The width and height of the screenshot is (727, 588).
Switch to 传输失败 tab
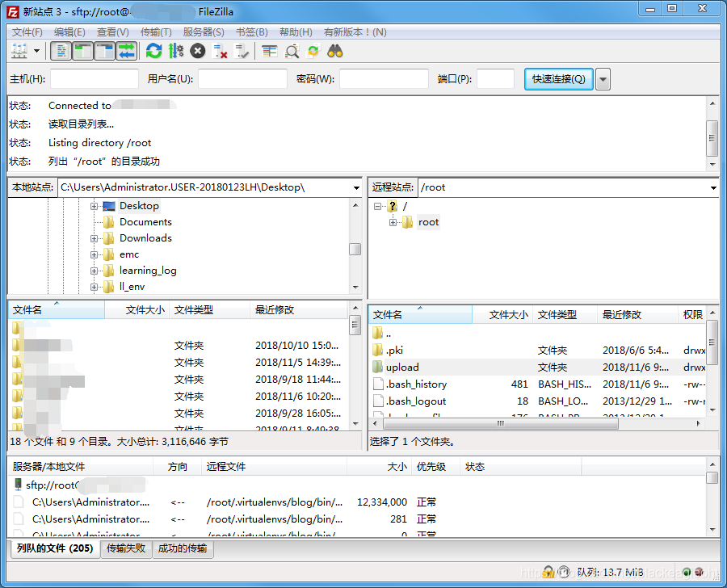point(126,548)
